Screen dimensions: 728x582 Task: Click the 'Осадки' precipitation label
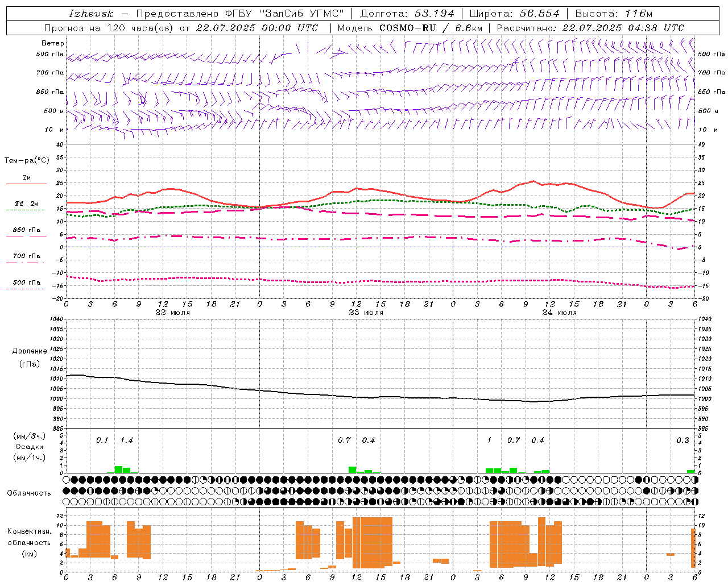point(30,447)
